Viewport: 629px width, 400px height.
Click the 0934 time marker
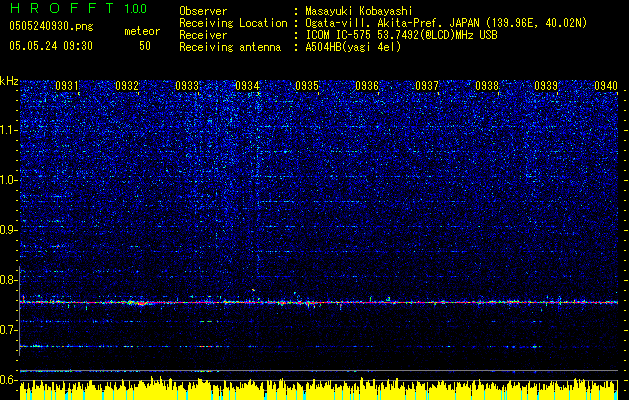(x=247, y=86)
